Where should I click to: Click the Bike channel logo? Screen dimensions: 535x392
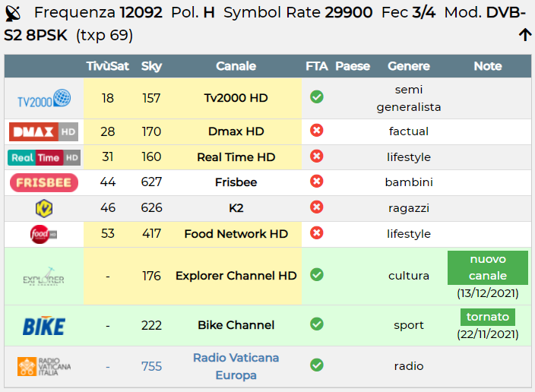click(x=43, y=326)
